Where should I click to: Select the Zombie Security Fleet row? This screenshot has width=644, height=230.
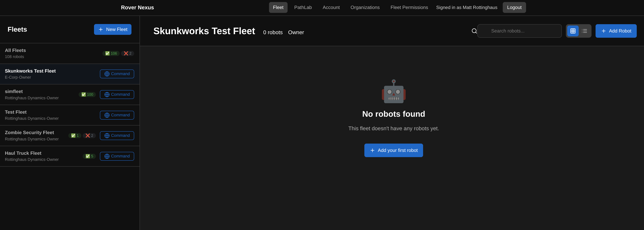click(70, 135)
